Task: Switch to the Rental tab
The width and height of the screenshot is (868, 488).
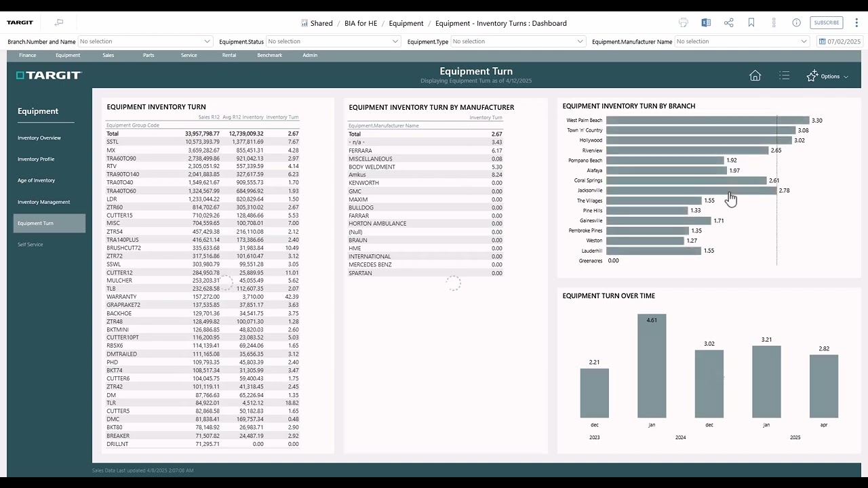Action: point(229,56)
